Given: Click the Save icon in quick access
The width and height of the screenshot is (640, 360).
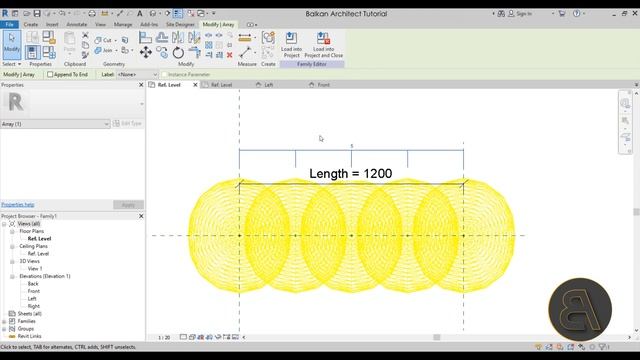Looking at the screenshot, I should 37,13.
